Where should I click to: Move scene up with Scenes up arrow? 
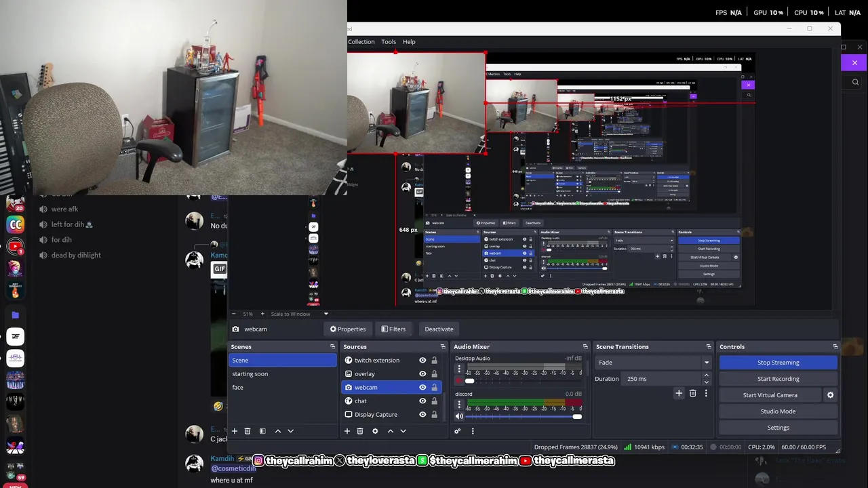278,431
